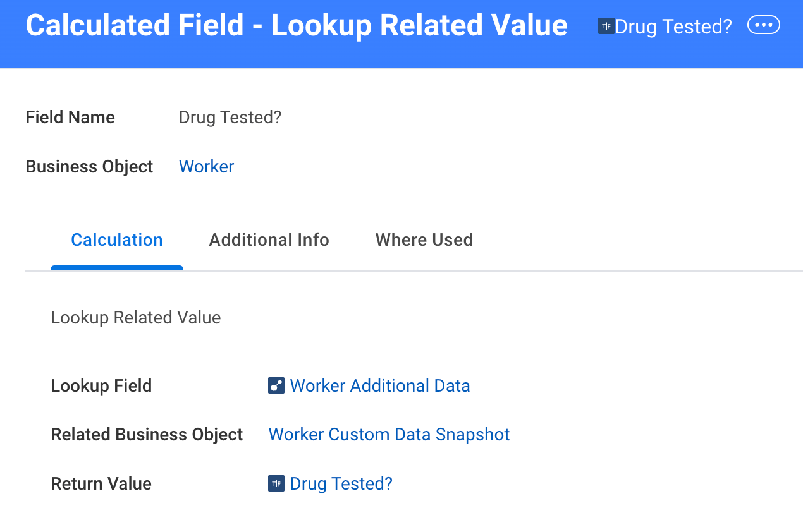This screenshot has width=803, height=532.
Task: Open the Worker business object link
Action: click(x=206, y=167)
